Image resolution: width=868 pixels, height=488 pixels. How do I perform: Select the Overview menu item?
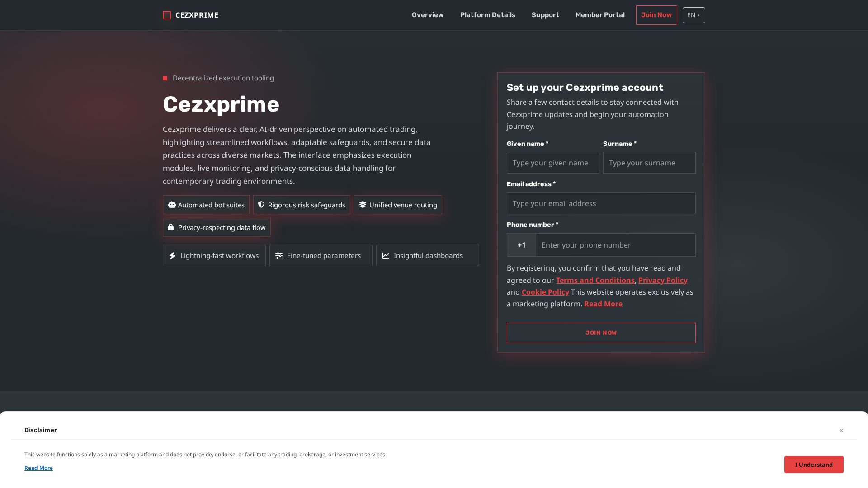(427, 15)
